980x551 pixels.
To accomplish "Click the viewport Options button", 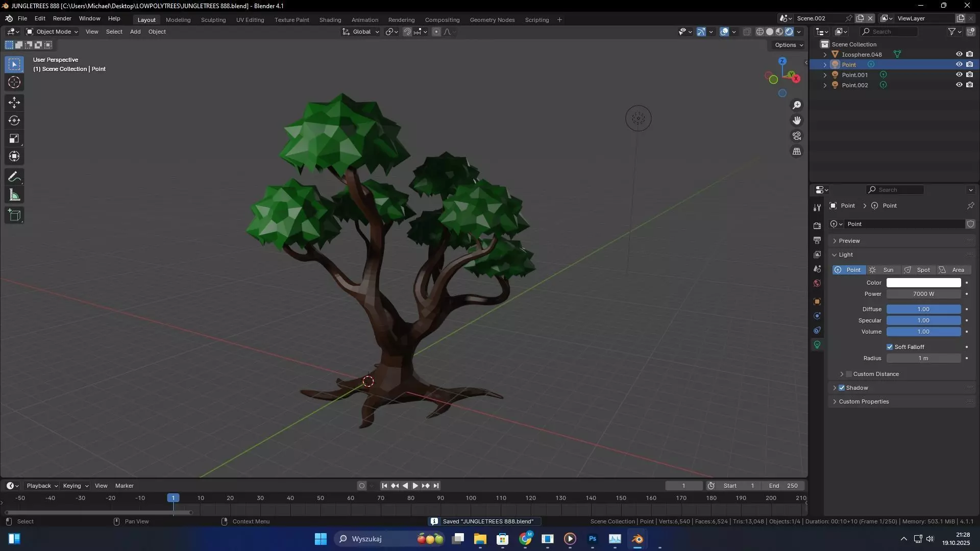I will (789, 45).
